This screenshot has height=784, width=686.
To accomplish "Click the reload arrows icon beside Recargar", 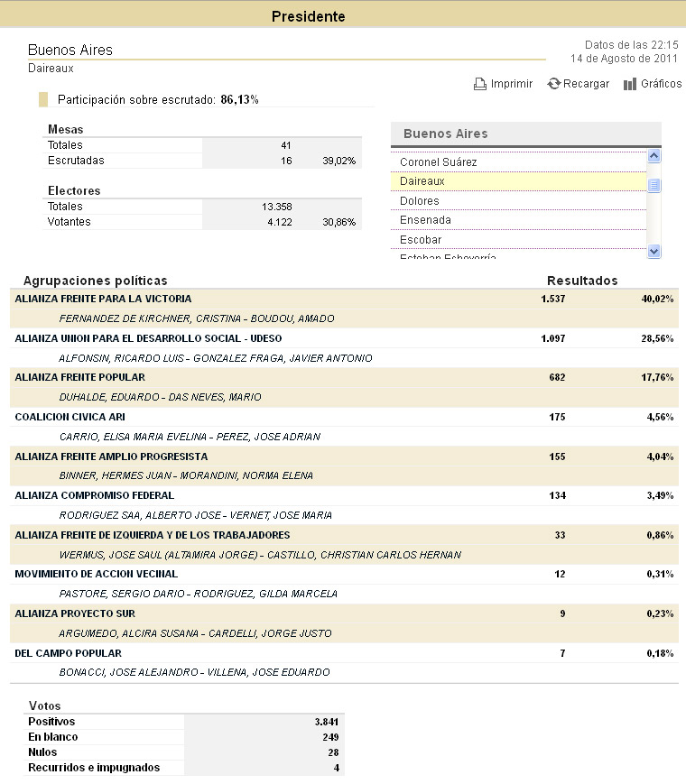I will 553,84.
